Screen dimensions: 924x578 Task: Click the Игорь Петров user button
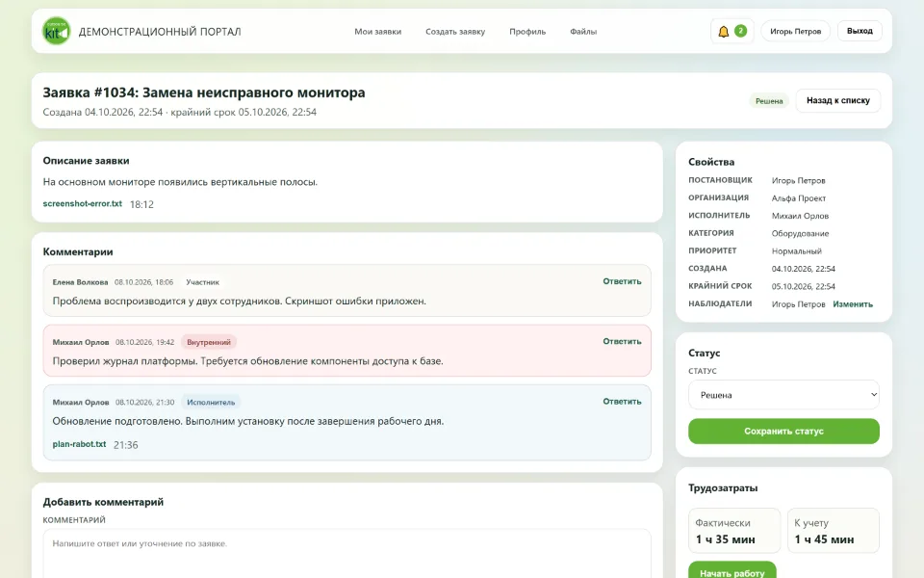[795, 31]
